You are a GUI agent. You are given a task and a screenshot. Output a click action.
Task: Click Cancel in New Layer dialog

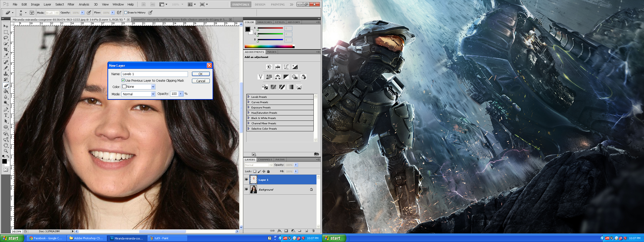pos(201,81)
